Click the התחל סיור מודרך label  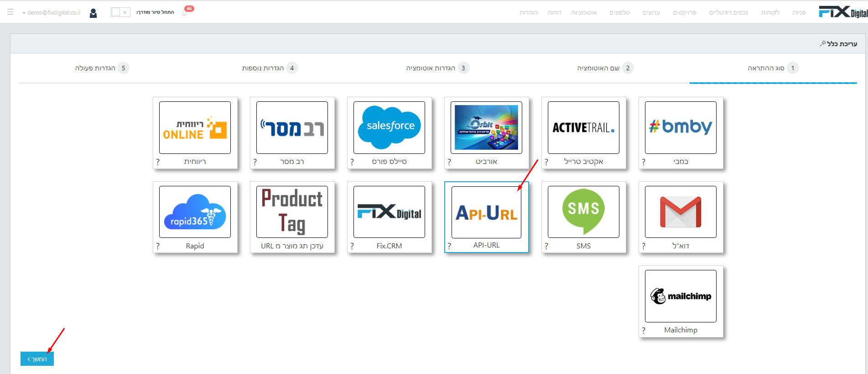pos(155,12)
